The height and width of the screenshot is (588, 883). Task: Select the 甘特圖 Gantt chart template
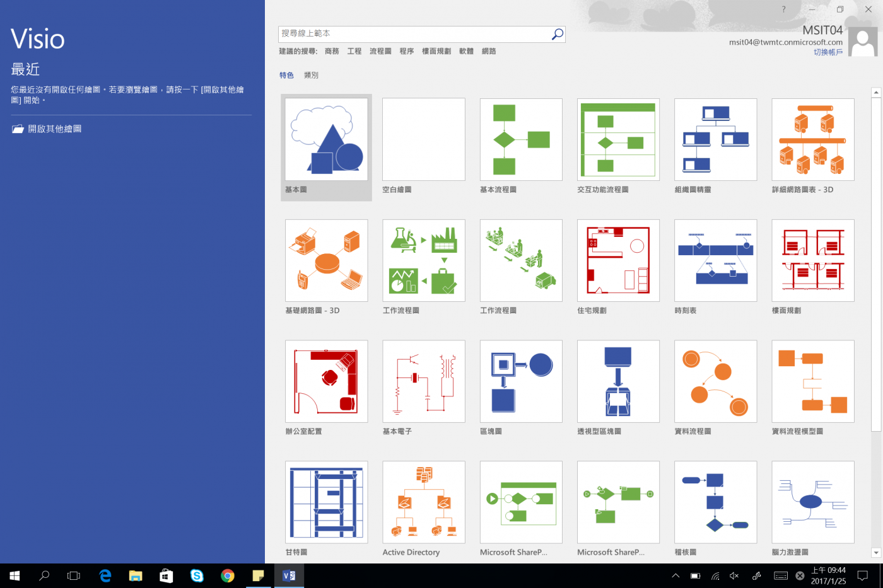click(x=326, y=502)
